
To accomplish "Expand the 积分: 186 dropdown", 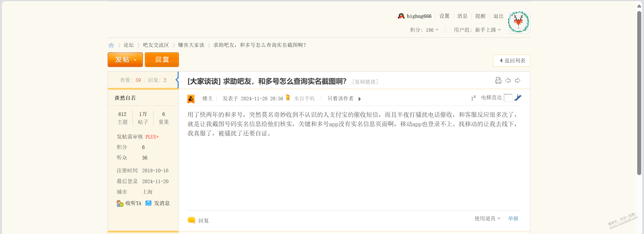I will click(424, 30).
